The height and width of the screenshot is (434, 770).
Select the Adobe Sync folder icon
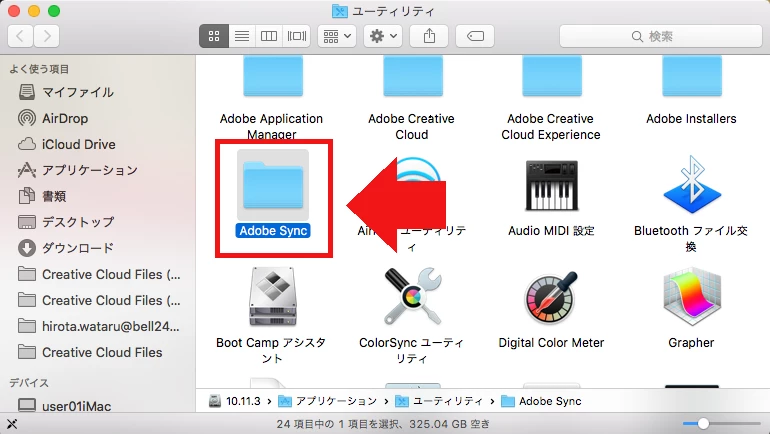[273, 186]
